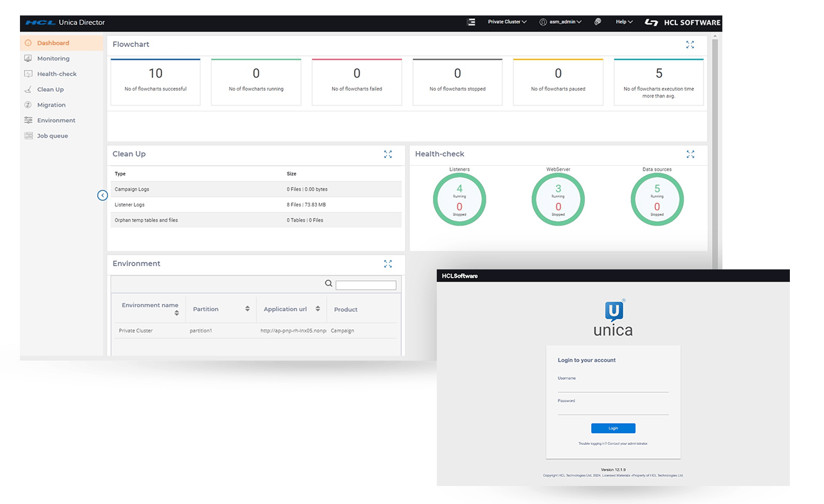Select the Listener Logs row
Screen dimensions: 824x504
pos(256,204)
